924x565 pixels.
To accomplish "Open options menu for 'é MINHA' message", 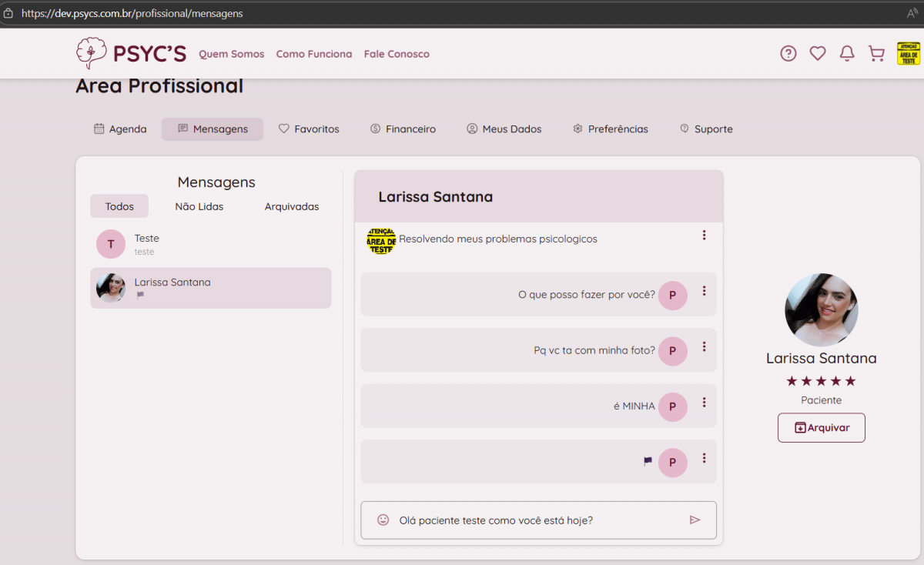I will pos(704,403).
